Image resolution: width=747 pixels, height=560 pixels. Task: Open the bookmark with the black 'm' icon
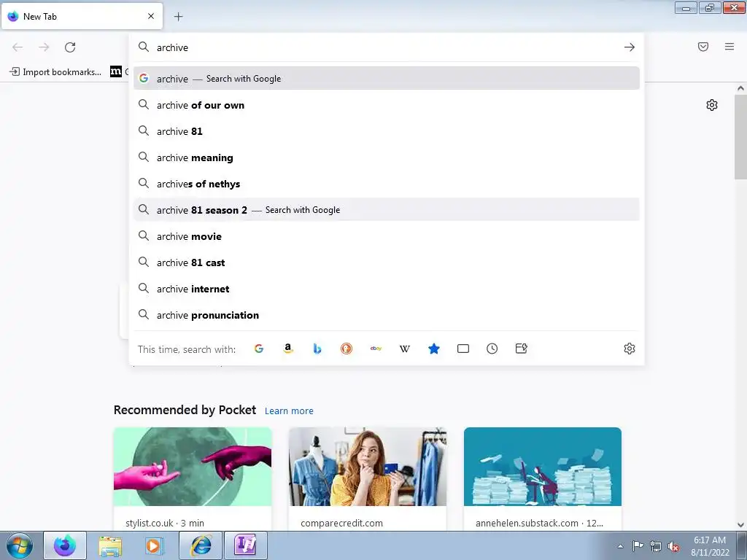116,71
